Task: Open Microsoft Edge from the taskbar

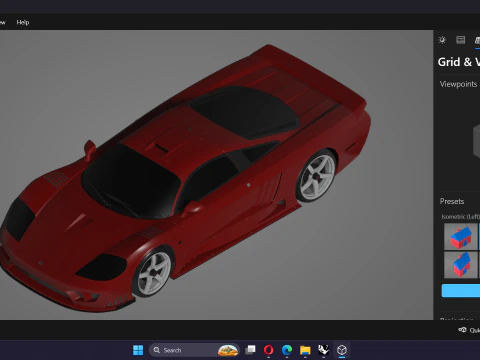Action: 287,350
